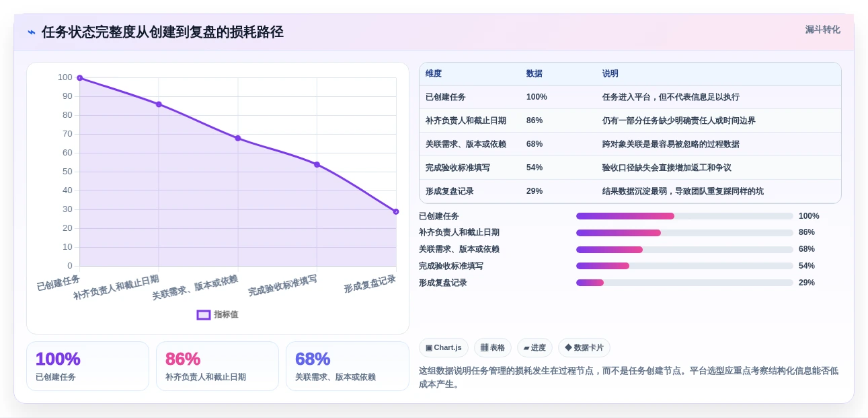Image resolution: width=868 pixels, height=418 pixels.
Task: Open the 68% 关联需求、版本或依赖 stat card
Action: tap(348, 366)
